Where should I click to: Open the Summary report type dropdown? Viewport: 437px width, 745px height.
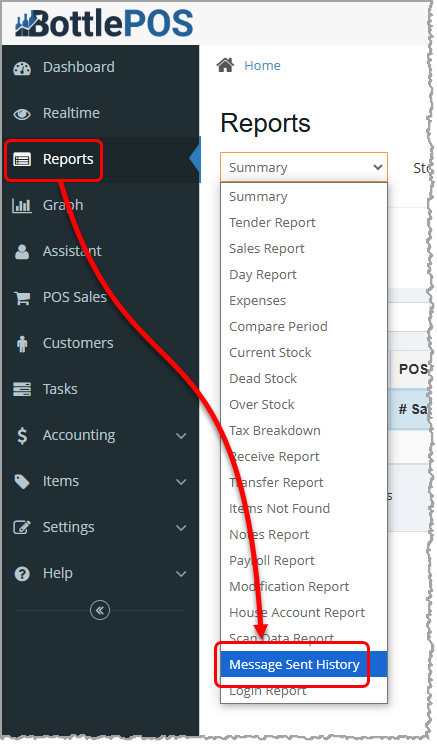coord(304,167)
